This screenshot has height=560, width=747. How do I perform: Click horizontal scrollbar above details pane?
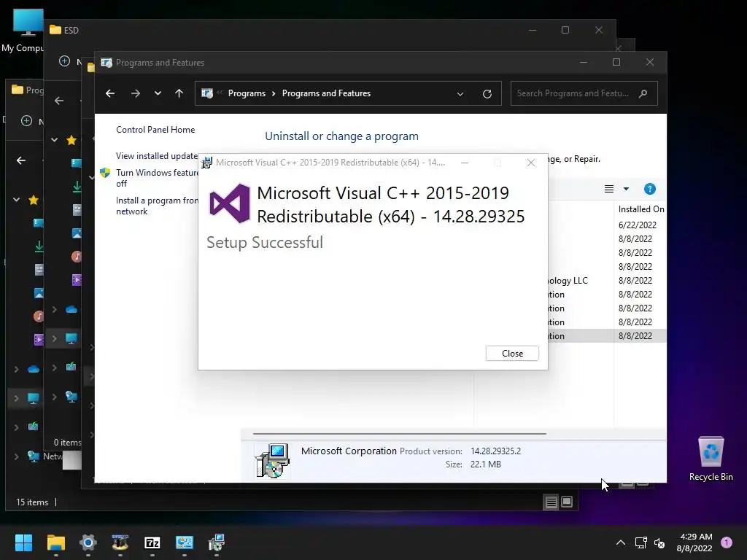coord(399,434)
